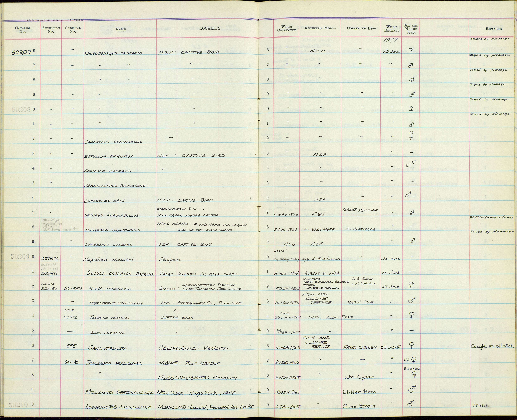
Task: Select the name Estrilda rhodopyga
Action: pyautogui.click(x=109, y=156)
